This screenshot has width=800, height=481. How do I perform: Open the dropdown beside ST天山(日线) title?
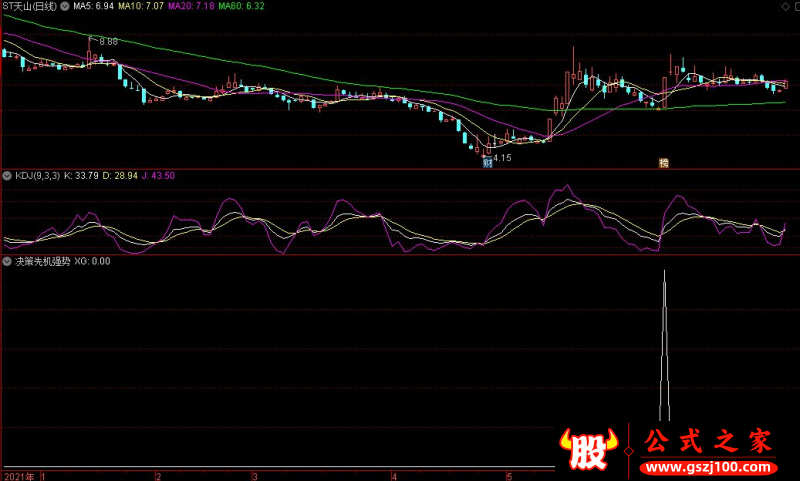(x=65, y=6)
